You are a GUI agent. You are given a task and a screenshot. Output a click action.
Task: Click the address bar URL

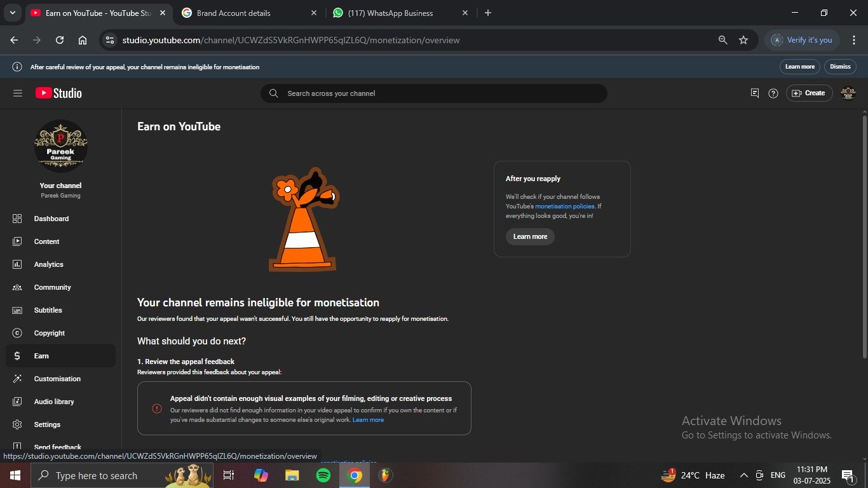pos(291,40)
